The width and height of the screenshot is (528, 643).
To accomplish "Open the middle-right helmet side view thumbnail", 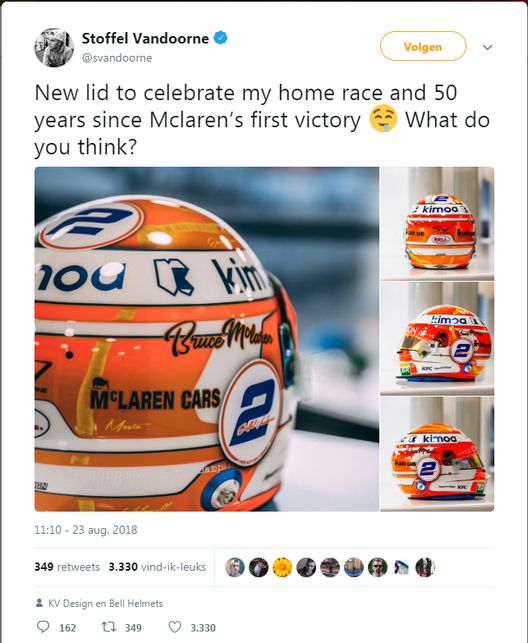I will [437, 339].
